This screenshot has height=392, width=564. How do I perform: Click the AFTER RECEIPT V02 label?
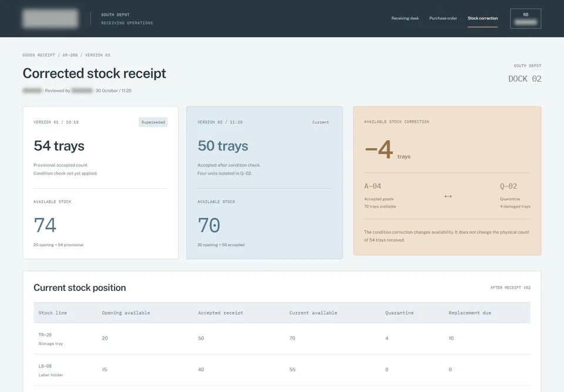click(511, 288)
